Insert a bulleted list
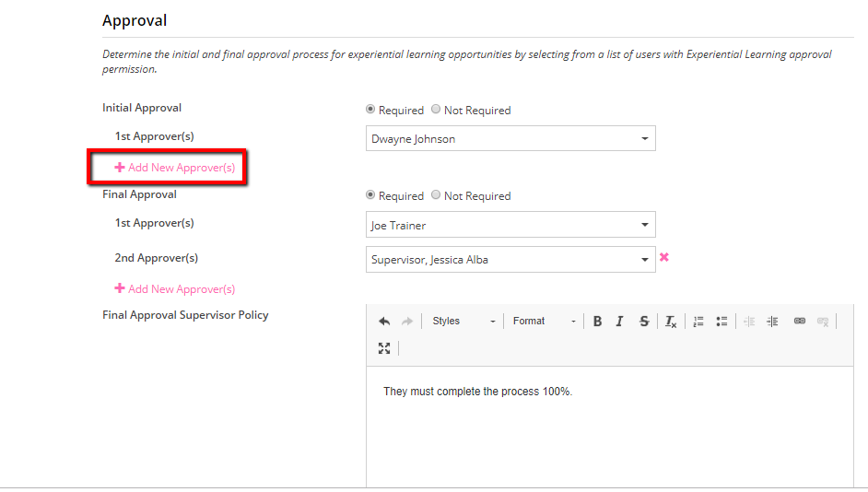 click(x=721, y=322)
